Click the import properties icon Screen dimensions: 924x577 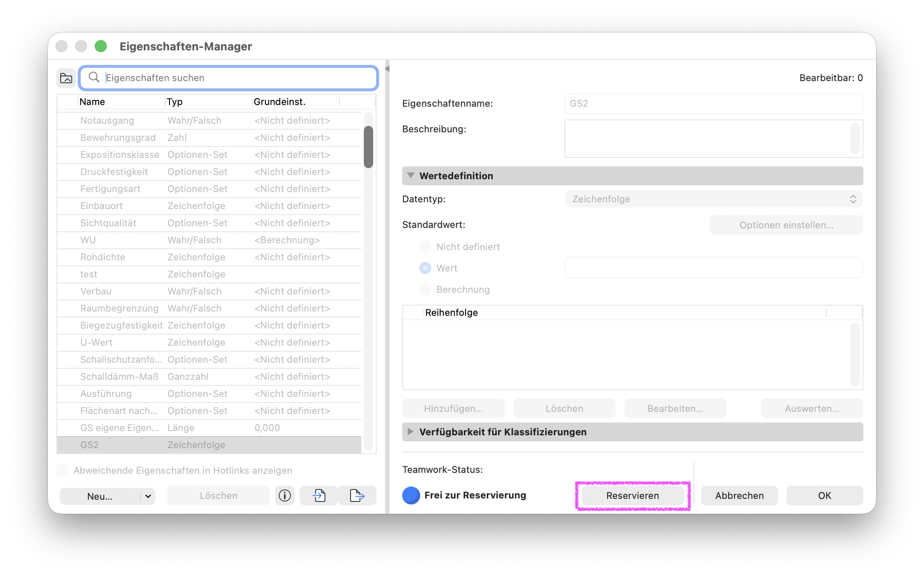pos(319,495)
